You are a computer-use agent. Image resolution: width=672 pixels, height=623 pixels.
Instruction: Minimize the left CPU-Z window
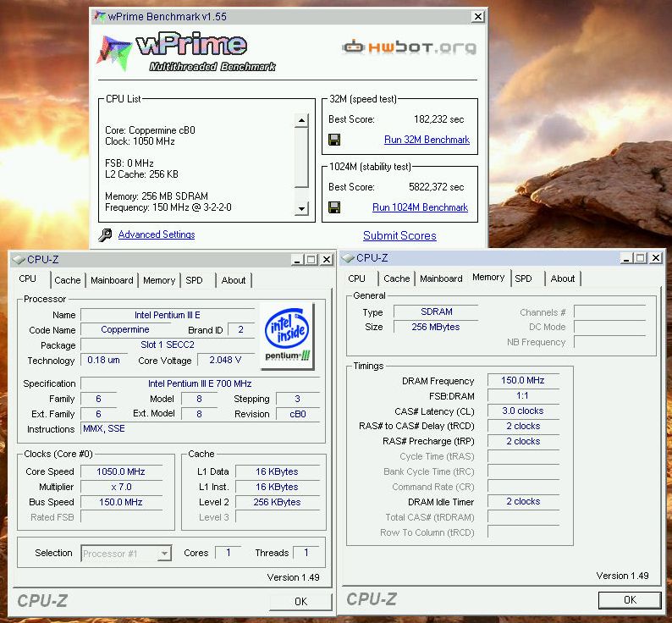(297, 259)
